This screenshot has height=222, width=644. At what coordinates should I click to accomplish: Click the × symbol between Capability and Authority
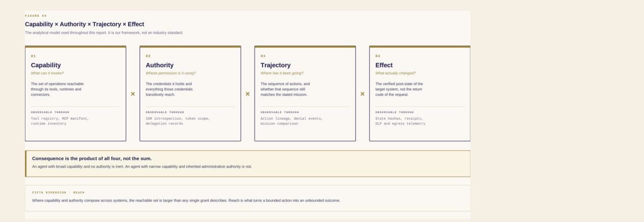133,94
